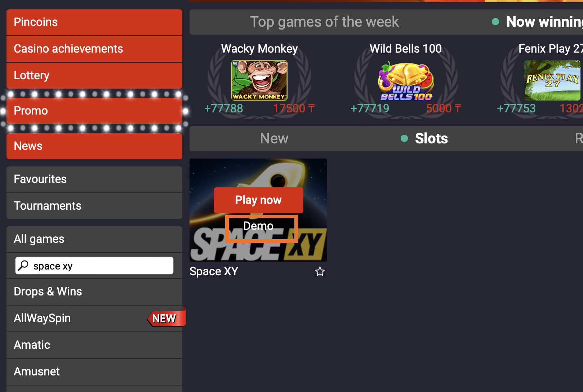Click the magnifier icon in the search box
Viewport: 583px width, 392px height.
(x=23, y=266)
